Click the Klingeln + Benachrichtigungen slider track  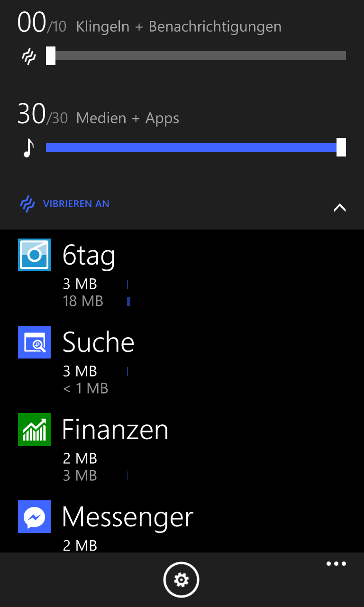click(x=199, y=56)
